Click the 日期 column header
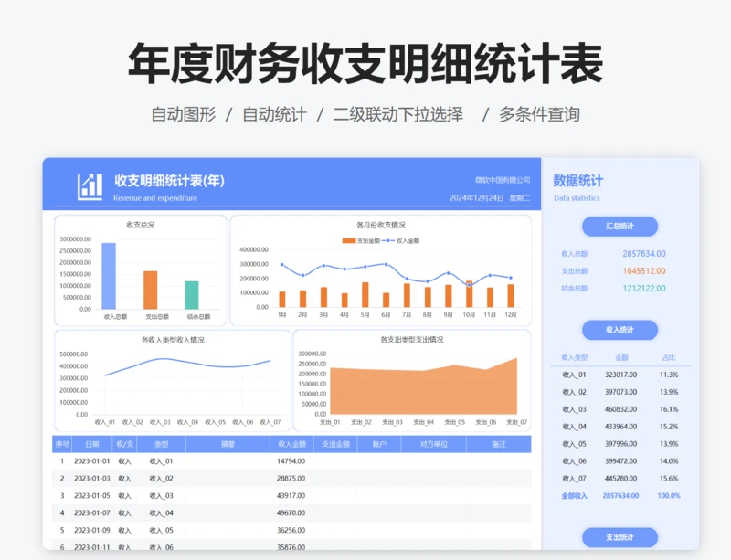Image resolution: width=731 pixels, height=560 pixels. (x=92, y=444)
